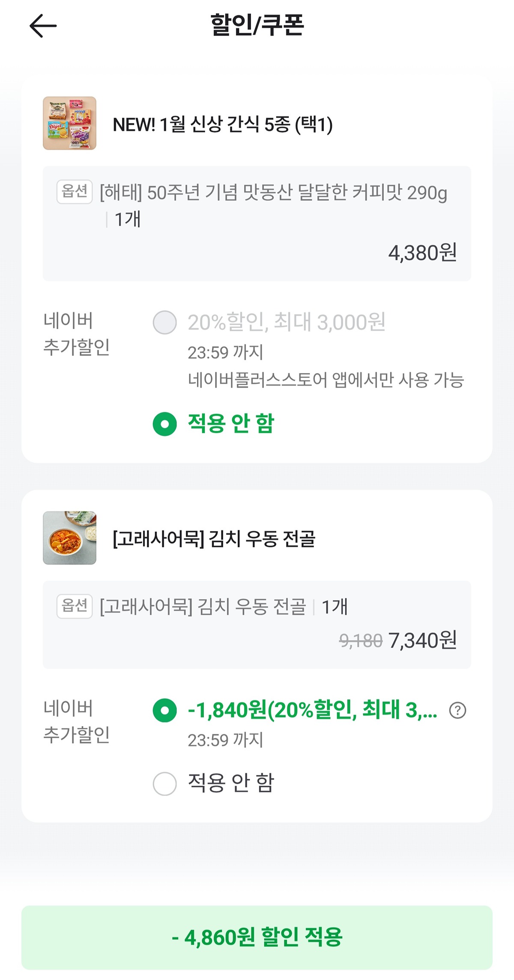The width and height of the screenshot is (514, 980).
Task: Select the disabled 20%할인, 최대 3,000원 radio
Action: [x=165, y=323]
